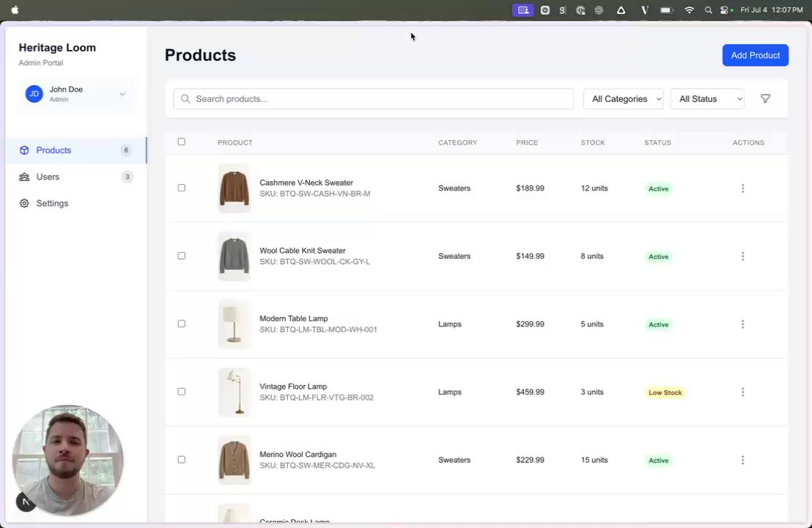
Task: Open actions menu for Cashmere V-Neck Sweater
Action: click(742, 188)
